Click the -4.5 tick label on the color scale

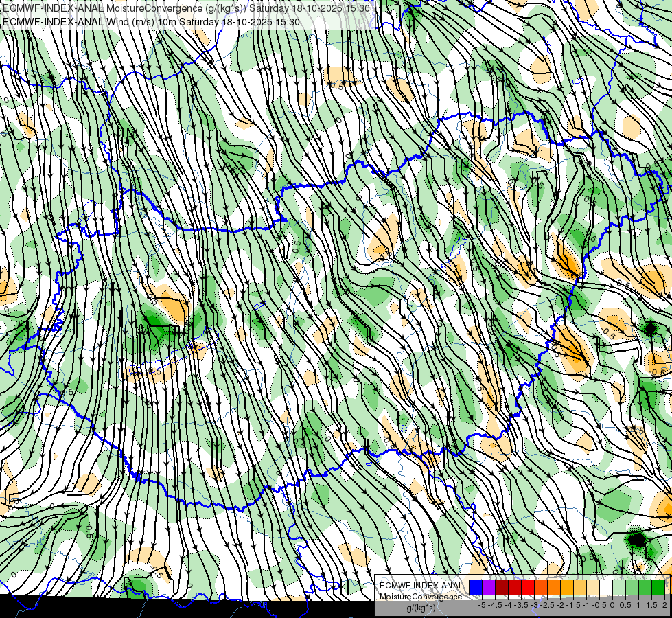pos(495,605)
